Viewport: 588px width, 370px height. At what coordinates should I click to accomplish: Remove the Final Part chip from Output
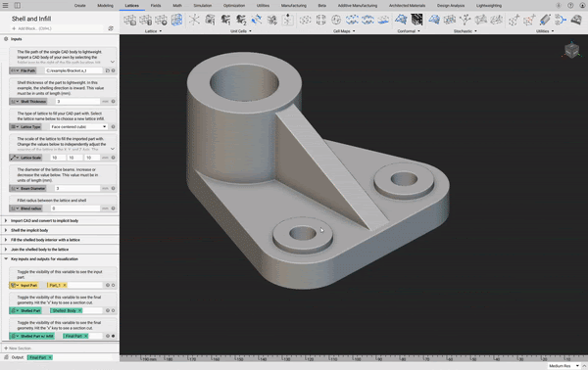point(50,357)
